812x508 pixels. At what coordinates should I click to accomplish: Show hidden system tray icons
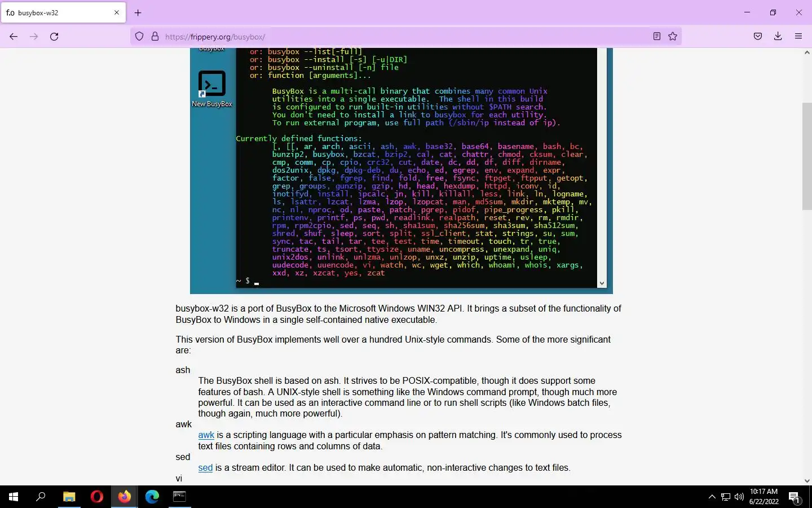712,497
